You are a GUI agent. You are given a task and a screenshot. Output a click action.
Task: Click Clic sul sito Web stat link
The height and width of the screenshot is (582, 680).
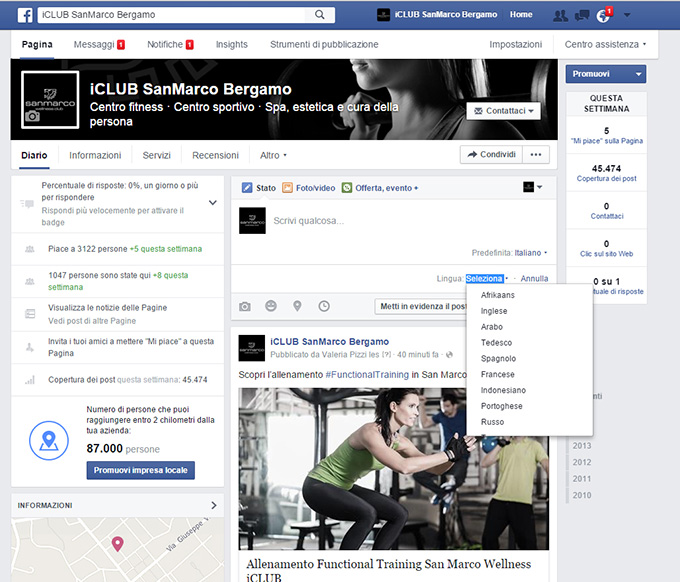(x=606, y=254)
